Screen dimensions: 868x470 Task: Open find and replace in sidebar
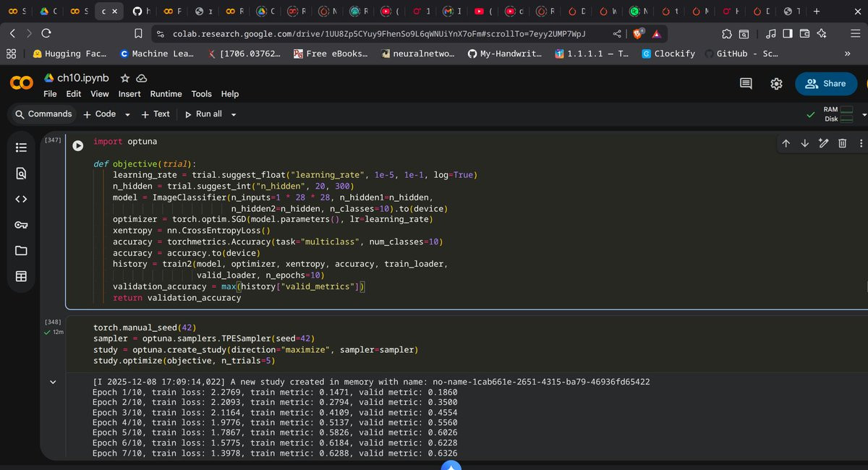(x=21, y=173)
